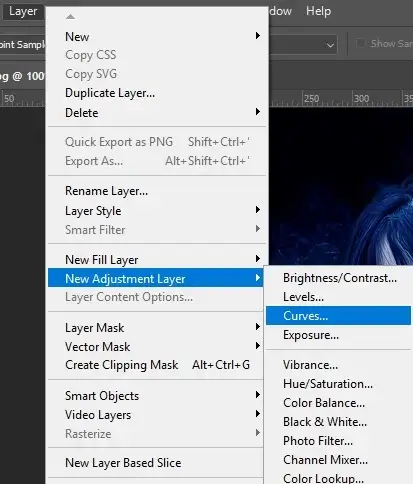Screen dimensions: 413x484
Task: Select Curves... adjustment layer
Action: point(338,316)
